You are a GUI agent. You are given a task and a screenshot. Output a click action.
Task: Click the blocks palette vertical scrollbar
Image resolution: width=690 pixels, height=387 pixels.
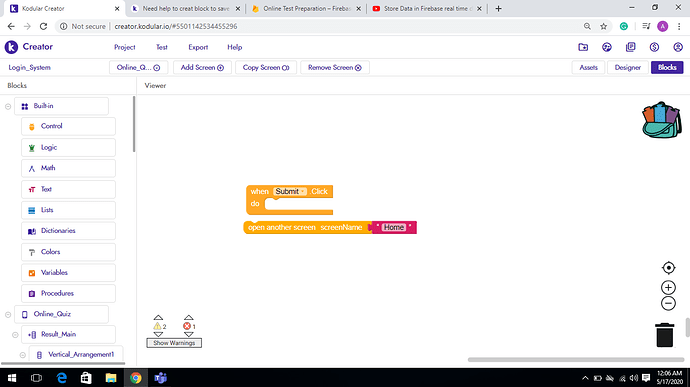pyautogui.click(x=134, y=124)
